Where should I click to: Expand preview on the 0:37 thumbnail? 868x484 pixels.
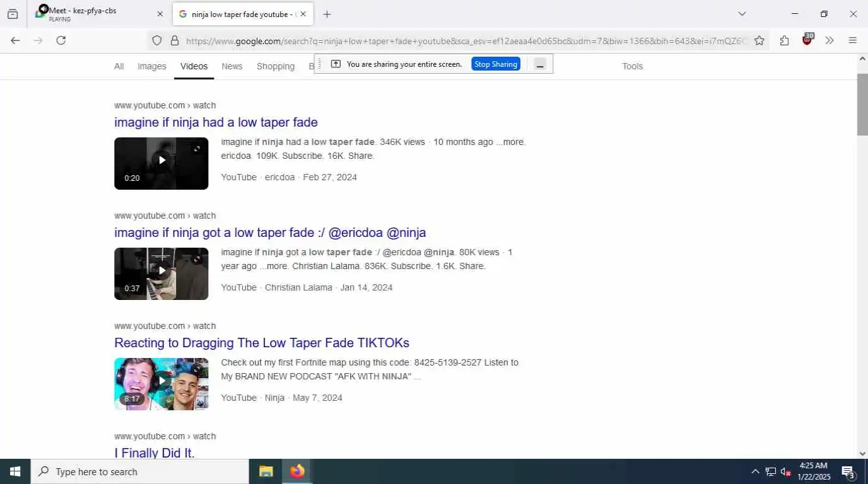click(x=197, y=259)
